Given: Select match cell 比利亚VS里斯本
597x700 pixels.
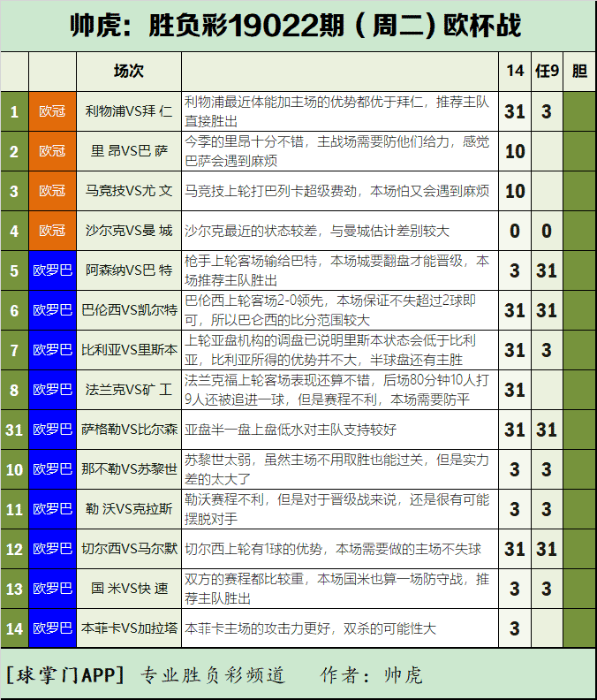Looking at the screenshot, I should coord(129,349).
